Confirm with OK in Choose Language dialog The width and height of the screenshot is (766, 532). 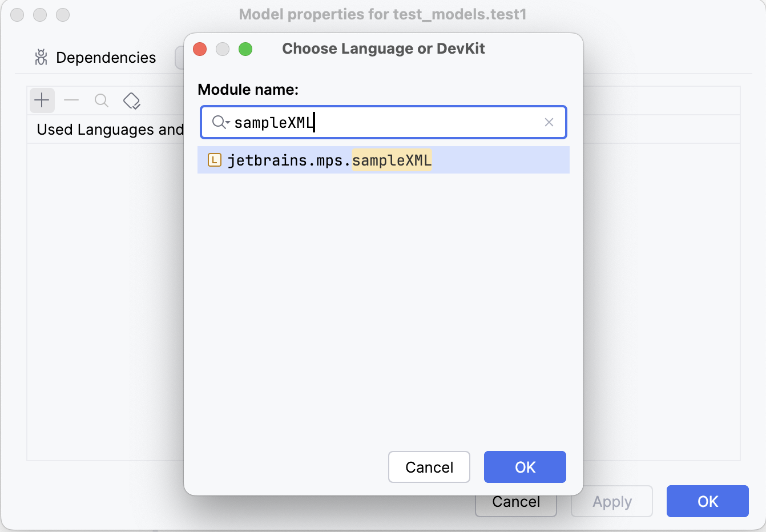click(x=525, y=467)
